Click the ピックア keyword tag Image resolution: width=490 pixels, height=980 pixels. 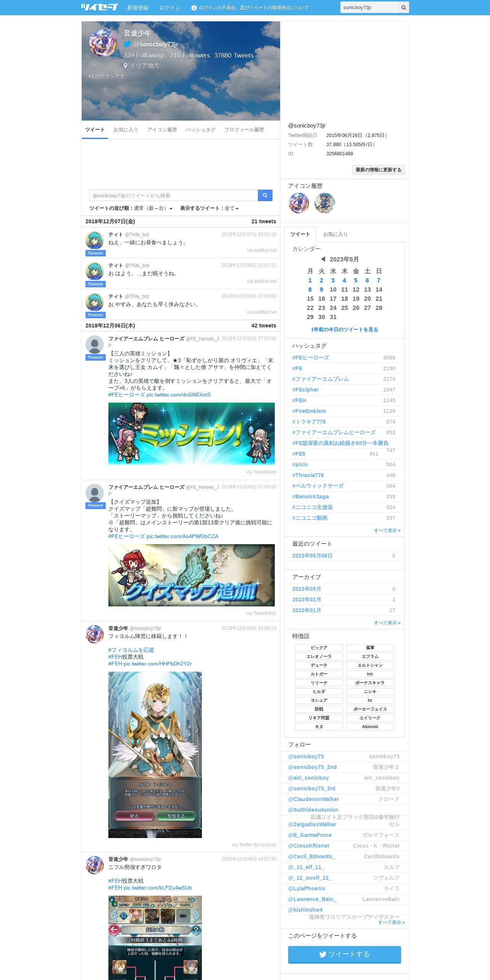pos(319,648)
